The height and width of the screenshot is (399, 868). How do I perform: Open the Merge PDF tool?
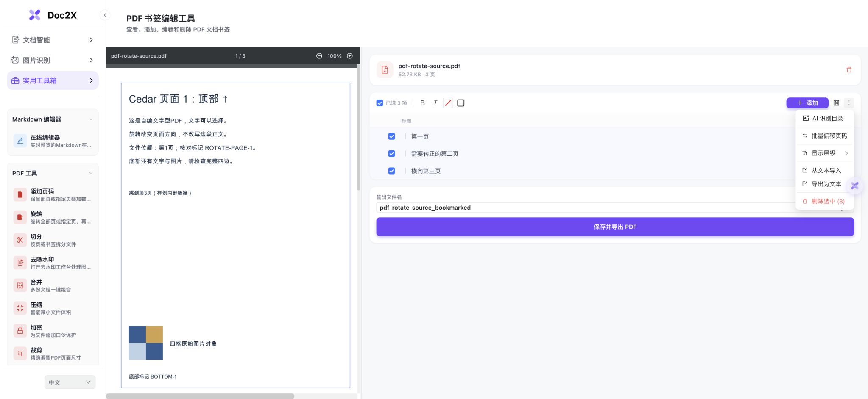coord(53,285)
